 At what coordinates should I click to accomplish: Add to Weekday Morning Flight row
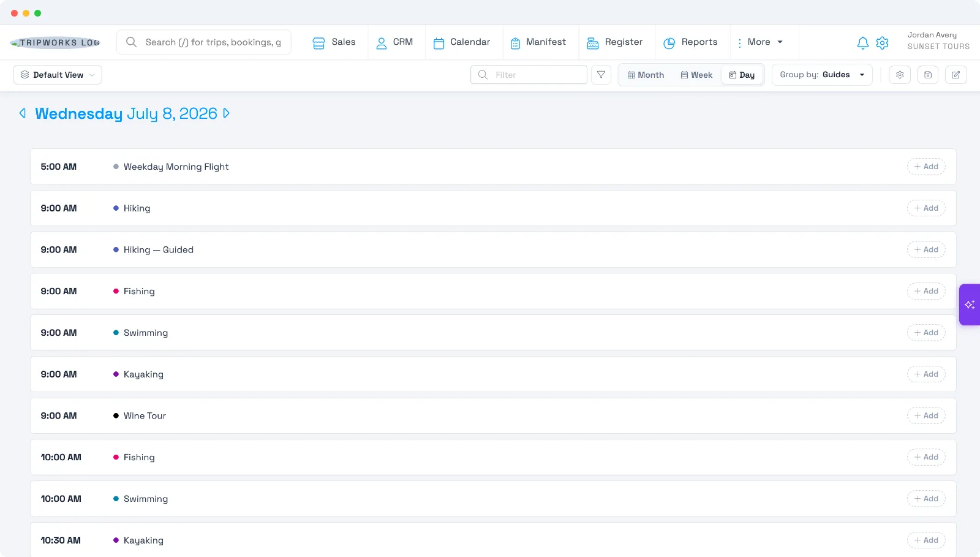point(926,167)
